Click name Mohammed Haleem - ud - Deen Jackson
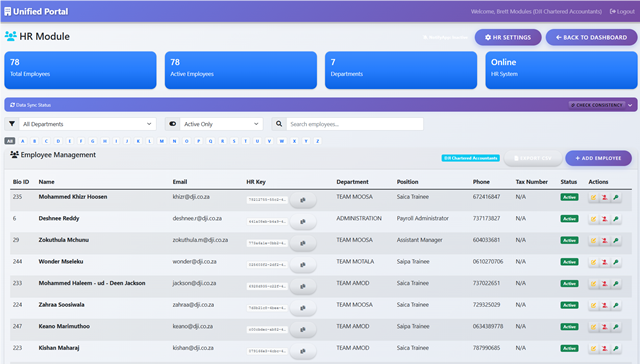The height and width of the screenshot is (364, 640). (92, 283)
